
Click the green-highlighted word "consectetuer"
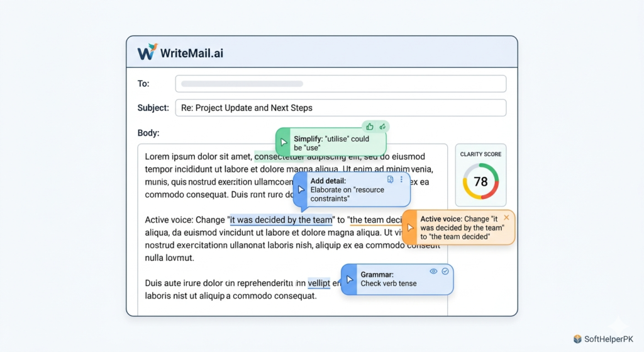tap(279, 157)
